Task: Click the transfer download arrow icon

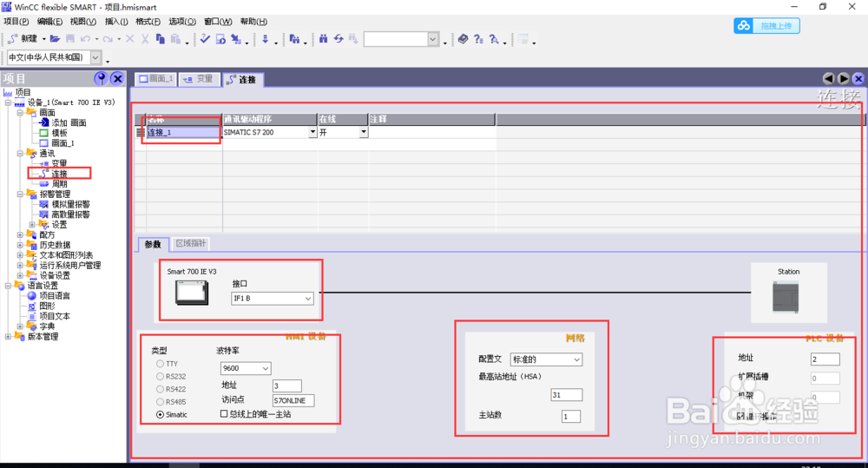Action: [265, 39]
